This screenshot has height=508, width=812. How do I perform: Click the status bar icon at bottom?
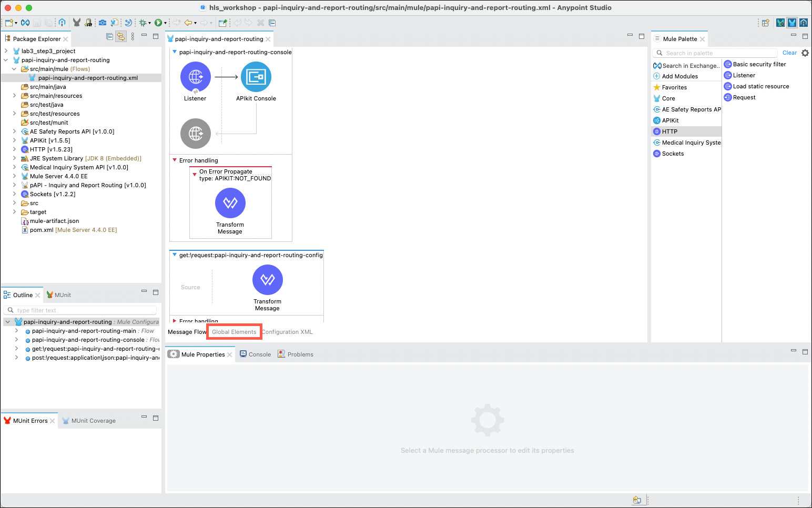click(637, 500)
